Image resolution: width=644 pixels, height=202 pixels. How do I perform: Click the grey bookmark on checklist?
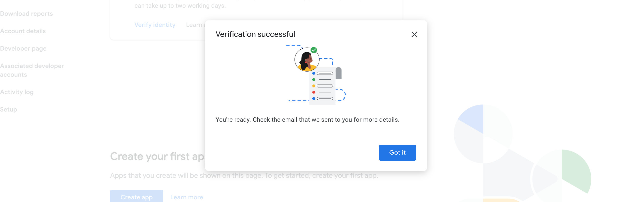(338, 73)
